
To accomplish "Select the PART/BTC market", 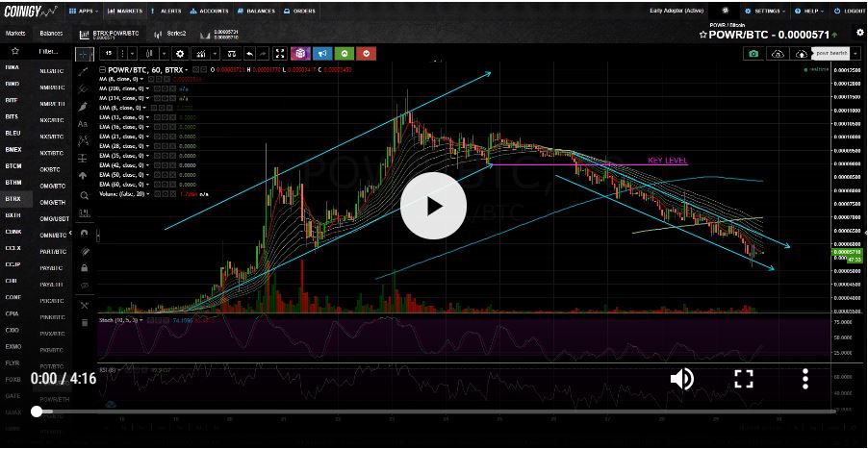I will (x=53, y=252).
